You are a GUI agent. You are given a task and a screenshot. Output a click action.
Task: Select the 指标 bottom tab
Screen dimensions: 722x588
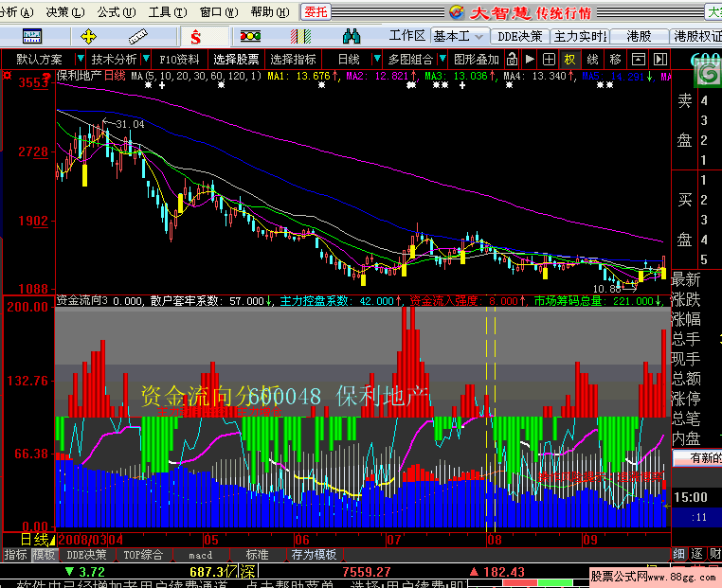coord(16,555)
